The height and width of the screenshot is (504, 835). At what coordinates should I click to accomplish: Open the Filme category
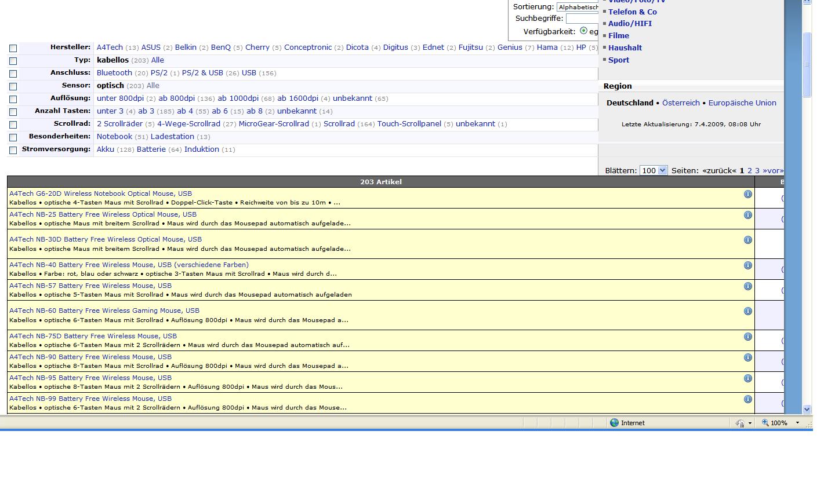coord(619,35)
